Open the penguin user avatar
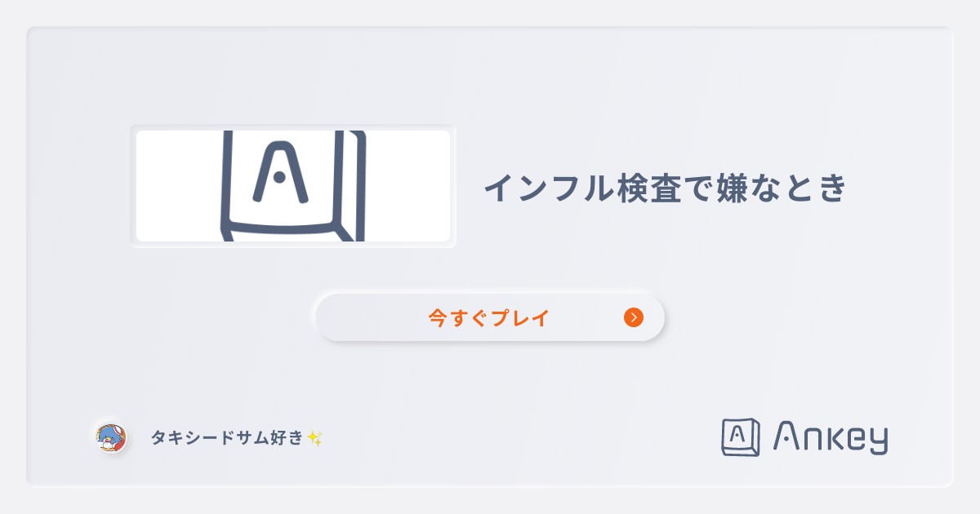This screenshot has height=514, width=980. (x=110, y=438)
